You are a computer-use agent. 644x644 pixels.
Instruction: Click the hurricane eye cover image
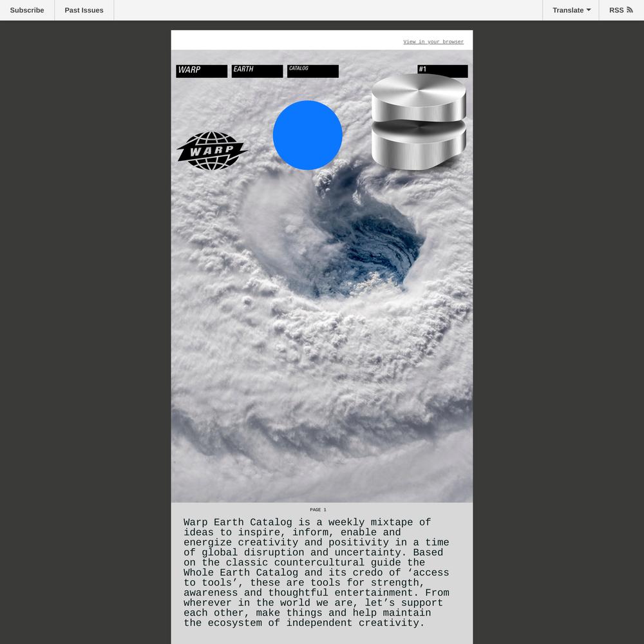pos(321,276)
